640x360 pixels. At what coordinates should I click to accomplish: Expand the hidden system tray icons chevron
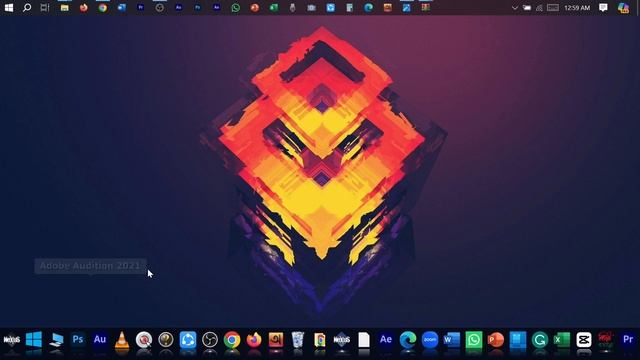[515, 8]
